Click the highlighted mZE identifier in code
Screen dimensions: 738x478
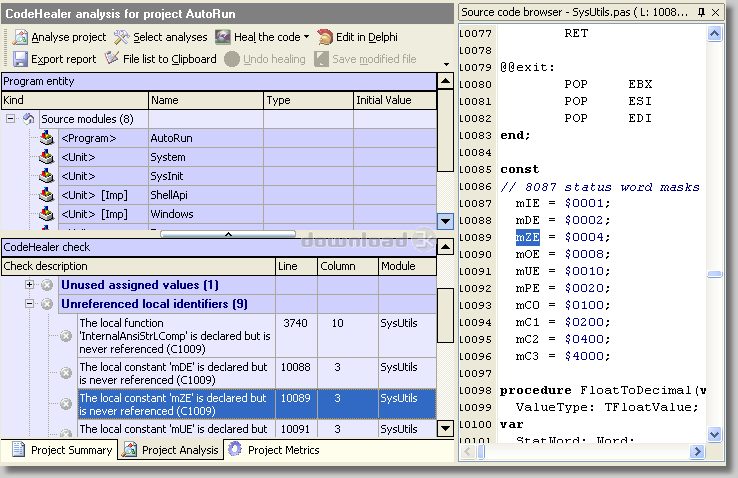528,237
